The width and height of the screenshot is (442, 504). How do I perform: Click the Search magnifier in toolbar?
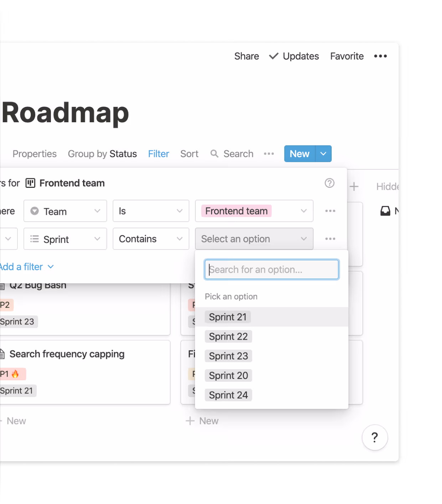(214, 154)
